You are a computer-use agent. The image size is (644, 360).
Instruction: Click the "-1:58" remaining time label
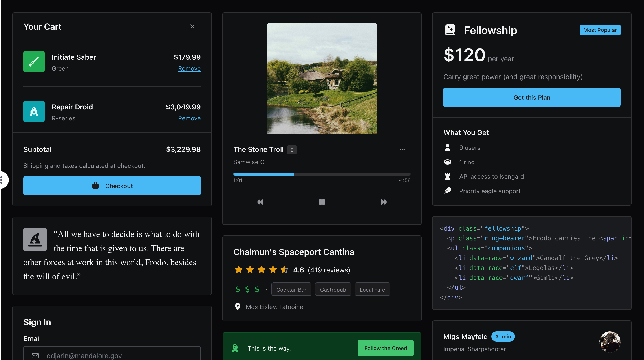coord(404,180)
